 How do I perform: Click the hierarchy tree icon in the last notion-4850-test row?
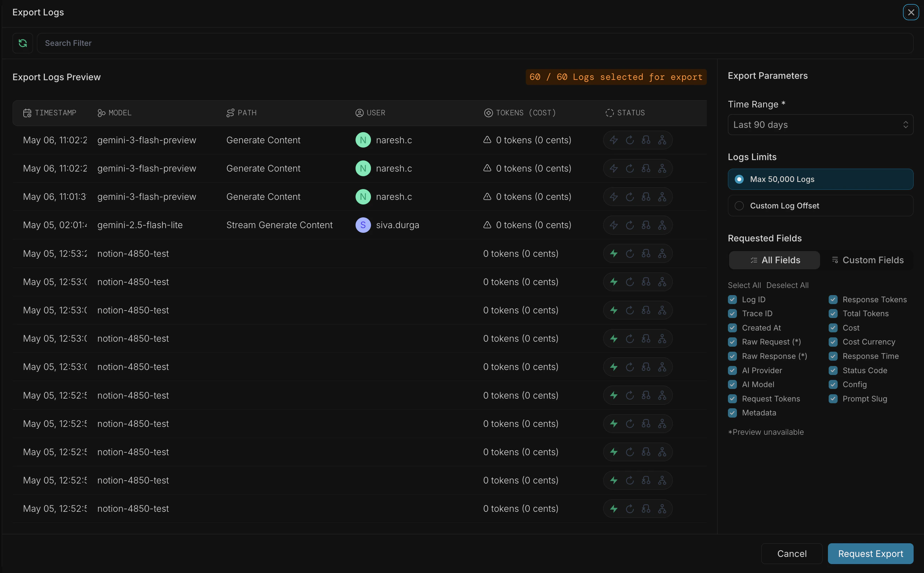click(662, 509)
